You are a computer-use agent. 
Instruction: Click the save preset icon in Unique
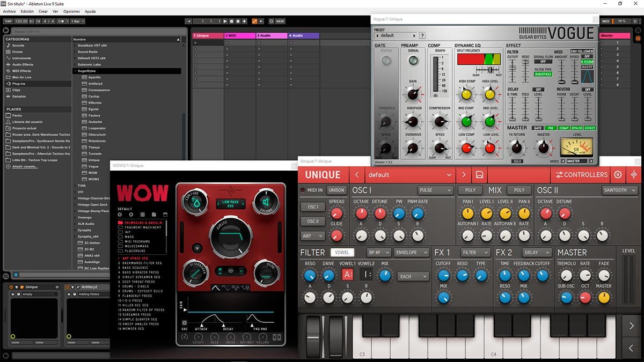(x=480, y=175)
